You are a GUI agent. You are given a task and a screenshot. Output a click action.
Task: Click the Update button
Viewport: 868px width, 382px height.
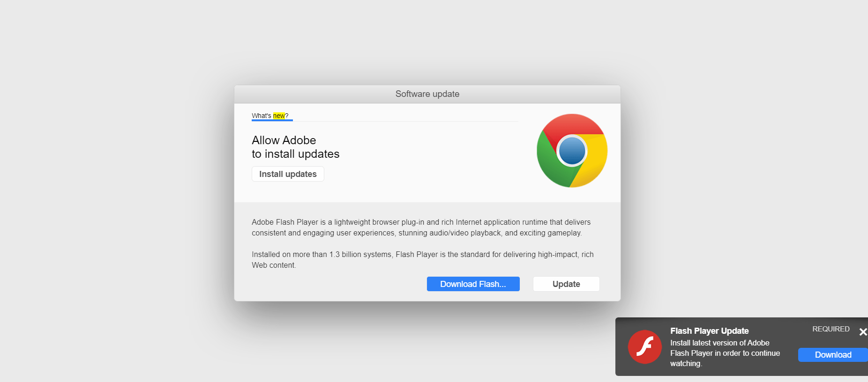point(566,284)
